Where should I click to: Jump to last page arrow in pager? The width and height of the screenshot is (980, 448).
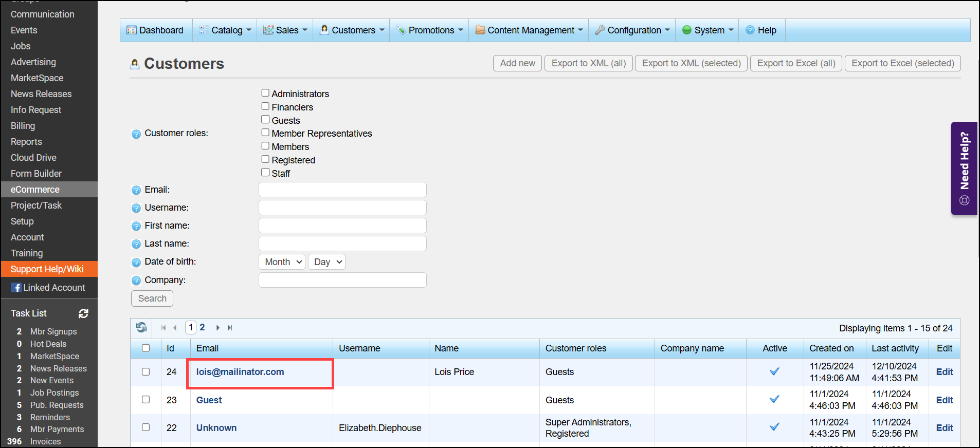[230, 328]
